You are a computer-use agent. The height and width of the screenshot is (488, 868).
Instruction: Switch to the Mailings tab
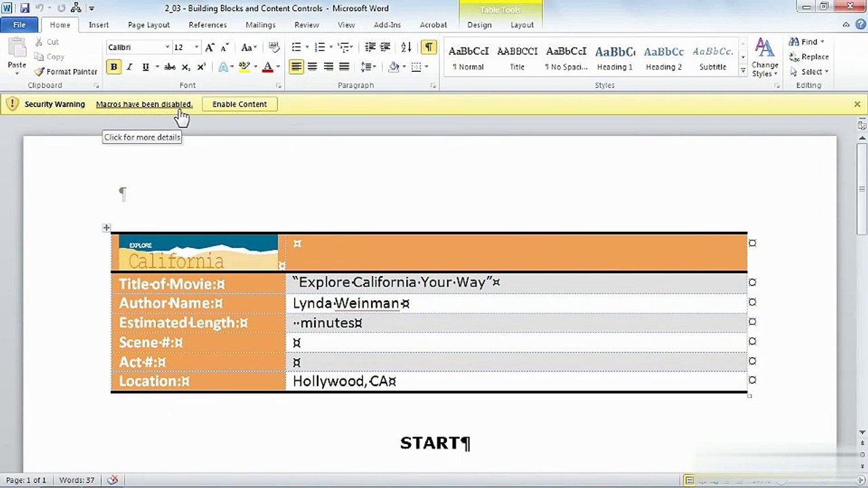click(260, 24)
